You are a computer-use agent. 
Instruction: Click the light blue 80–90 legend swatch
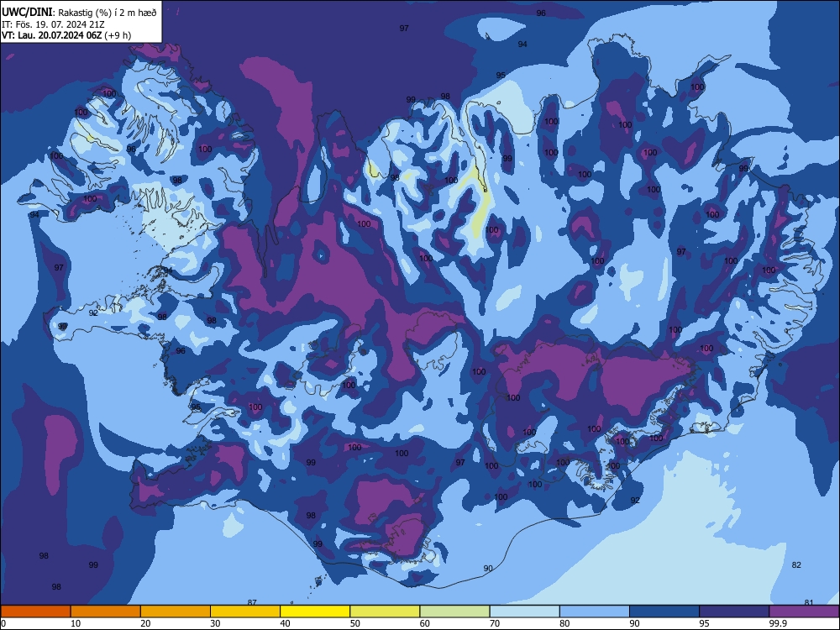click(594, 612)
